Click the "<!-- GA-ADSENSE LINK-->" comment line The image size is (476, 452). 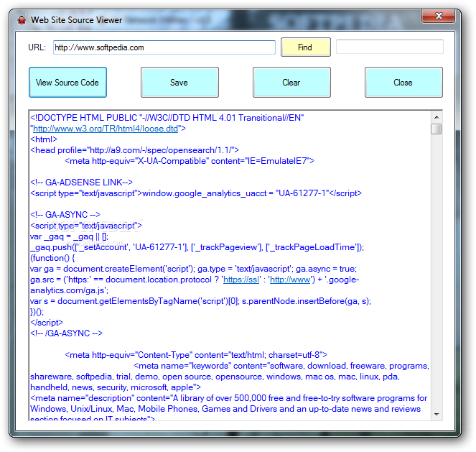pyautogui.click(x=82, y=183)
